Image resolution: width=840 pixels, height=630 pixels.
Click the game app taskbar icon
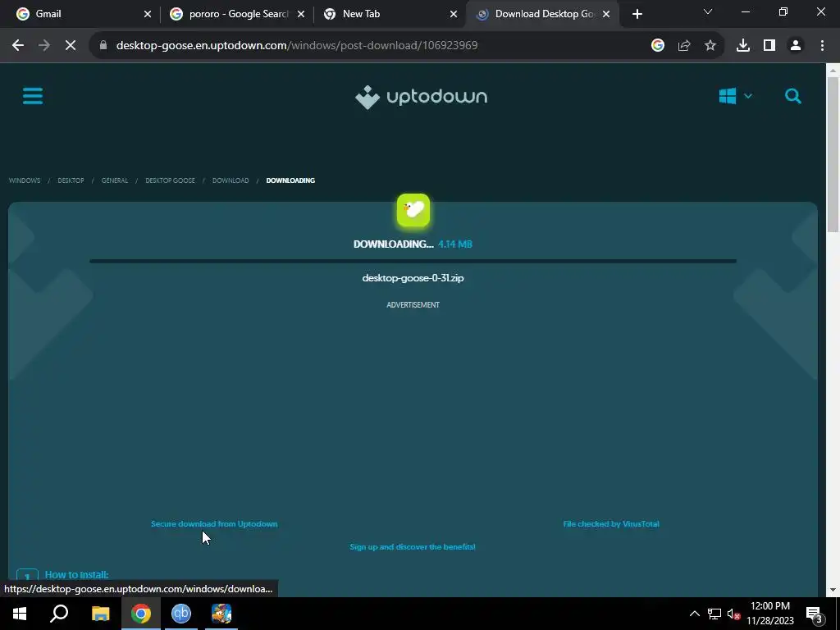(x=221, y=614)
